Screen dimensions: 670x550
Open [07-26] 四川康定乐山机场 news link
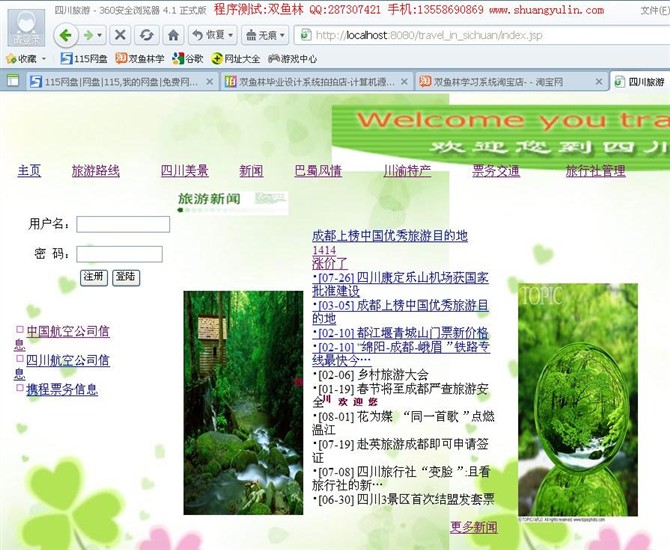tap(401, 284)
